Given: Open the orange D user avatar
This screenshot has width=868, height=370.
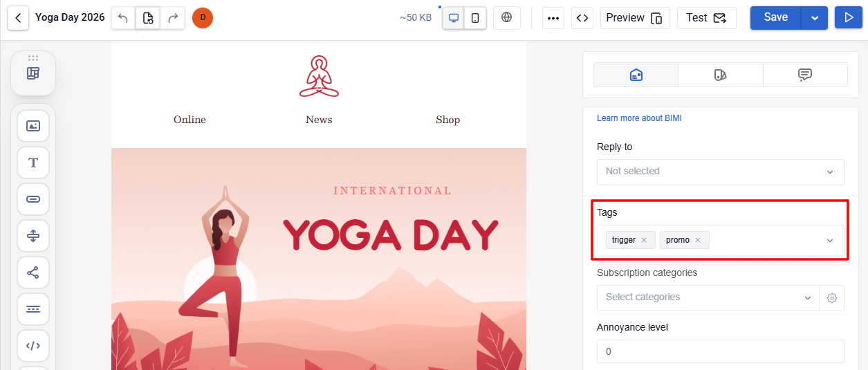Looking at the screenshot, I should [x=203, y=18].
